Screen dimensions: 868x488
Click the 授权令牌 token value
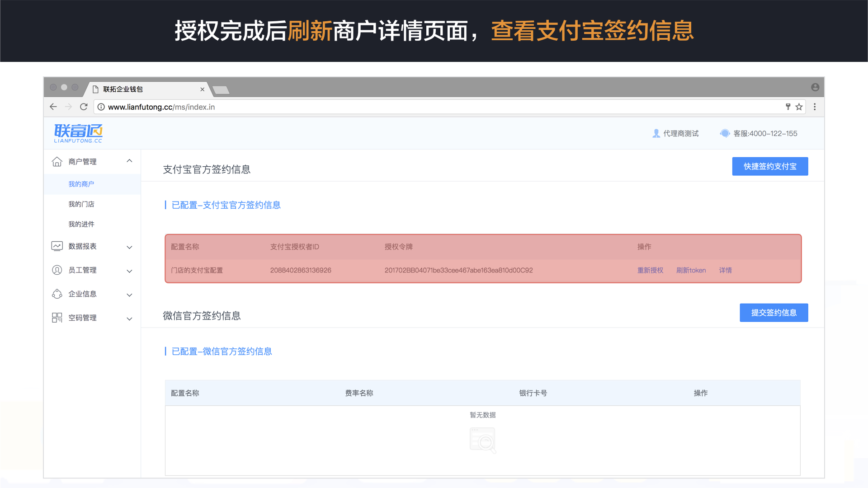(458, 270)
